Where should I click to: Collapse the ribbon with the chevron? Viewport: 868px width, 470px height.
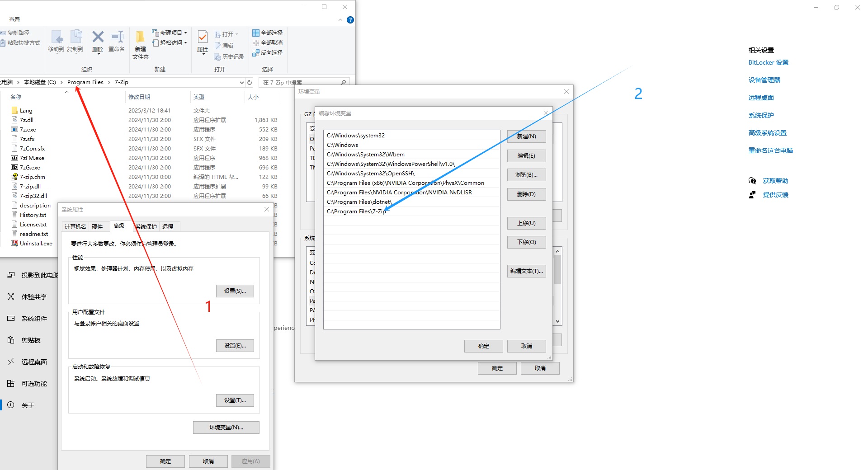(x=340, y=20)
